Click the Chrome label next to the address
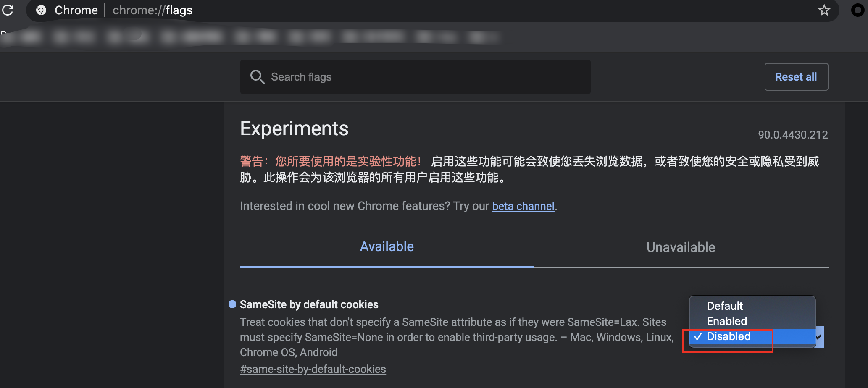 [76, 10]
